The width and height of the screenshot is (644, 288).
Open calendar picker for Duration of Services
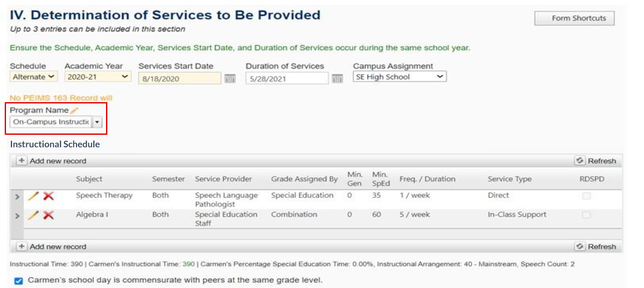pos(337,78)
